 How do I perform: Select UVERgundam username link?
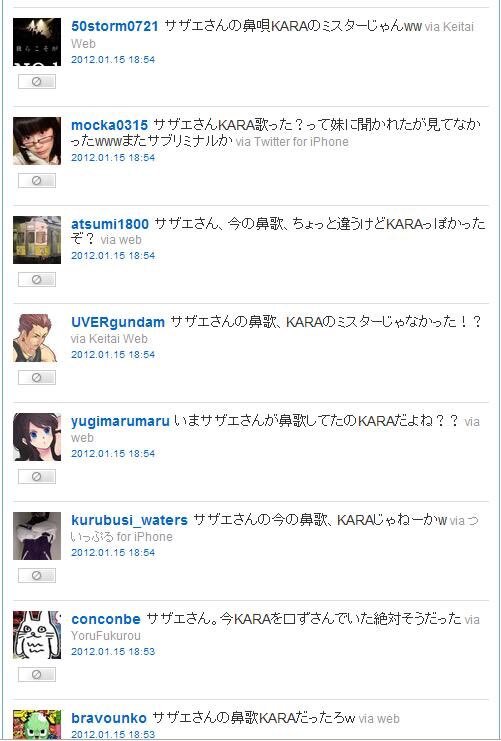(x=118, y=322)
